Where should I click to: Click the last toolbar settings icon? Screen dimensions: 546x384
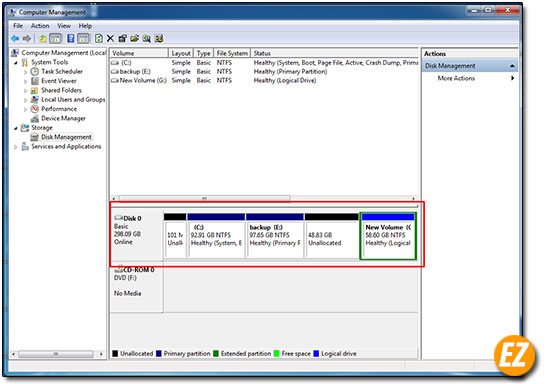(159, 39)
